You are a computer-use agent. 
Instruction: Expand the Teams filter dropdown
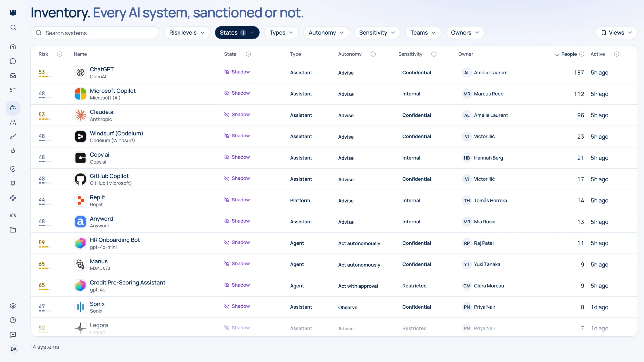[423, 33]
